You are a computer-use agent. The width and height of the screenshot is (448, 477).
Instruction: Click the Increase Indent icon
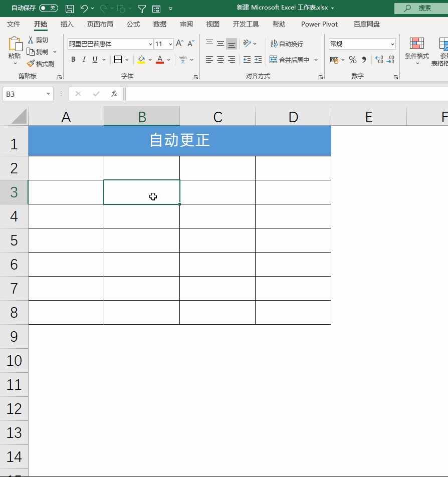258,59
